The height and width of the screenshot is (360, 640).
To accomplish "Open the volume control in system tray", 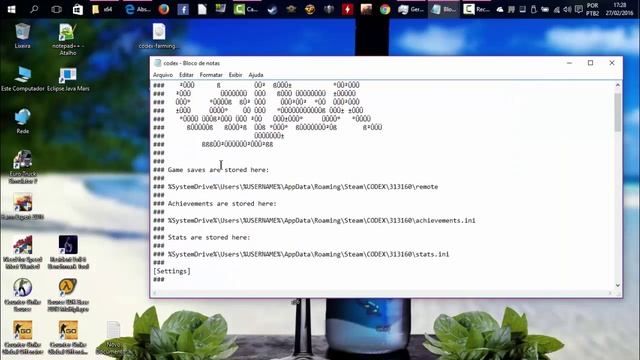I will click(567, 9).
